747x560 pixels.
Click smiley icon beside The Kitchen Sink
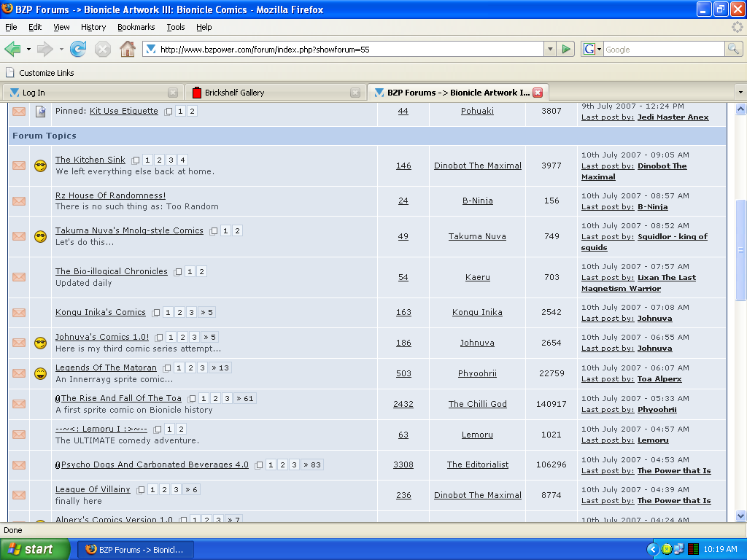(41, 166)
